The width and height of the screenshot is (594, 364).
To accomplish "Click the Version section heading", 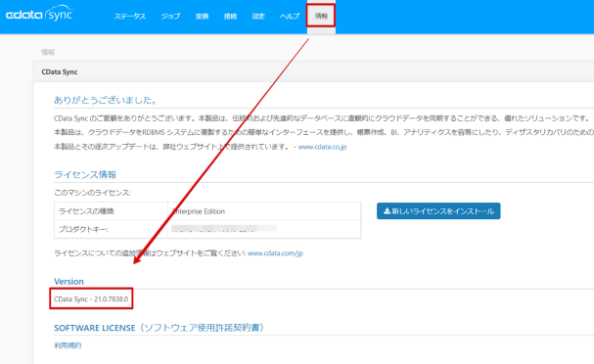I will point(69,282).
